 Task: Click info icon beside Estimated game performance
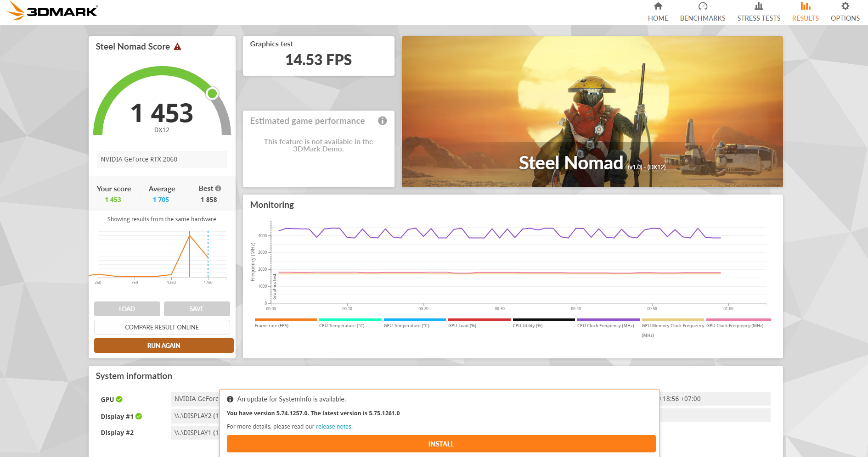(382, 121)
